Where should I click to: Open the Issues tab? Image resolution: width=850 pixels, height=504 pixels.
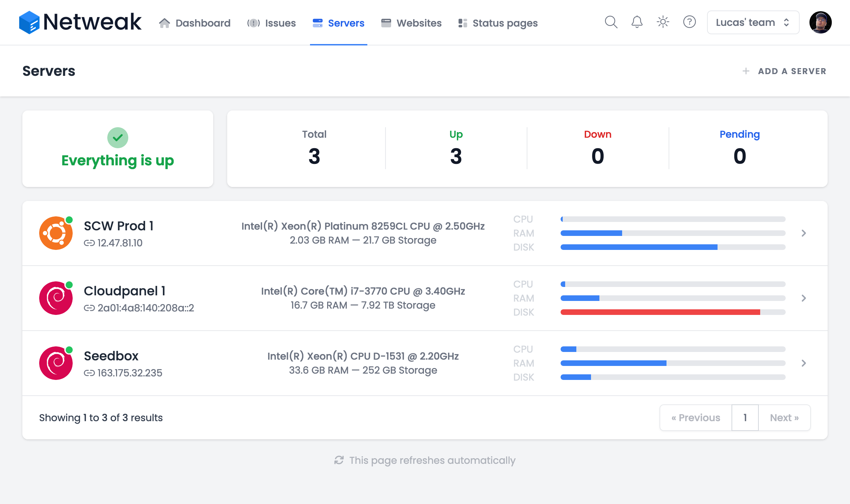coord(272,23)
